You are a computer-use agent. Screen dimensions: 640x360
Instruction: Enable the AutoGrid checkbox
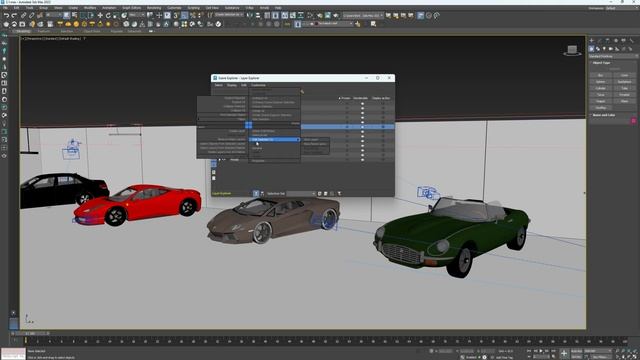pyautogui.click(x=614, y=69)
